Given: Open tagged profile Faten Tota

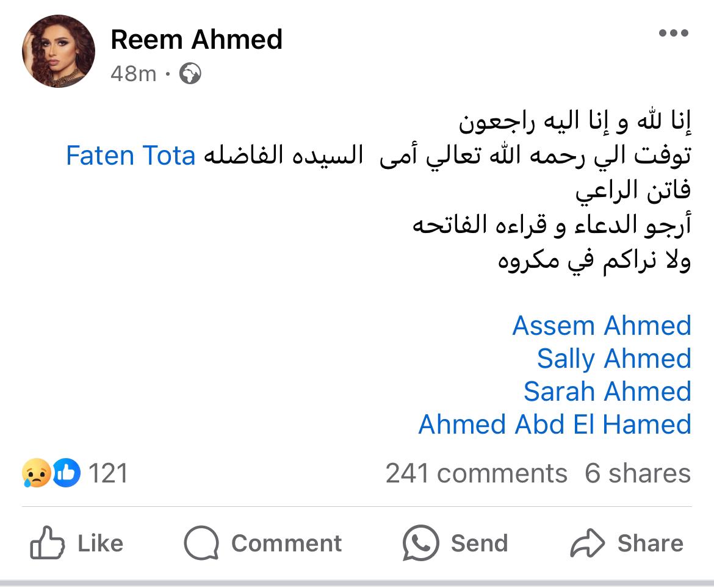Looking at the screenshot, I should (131, 156).
